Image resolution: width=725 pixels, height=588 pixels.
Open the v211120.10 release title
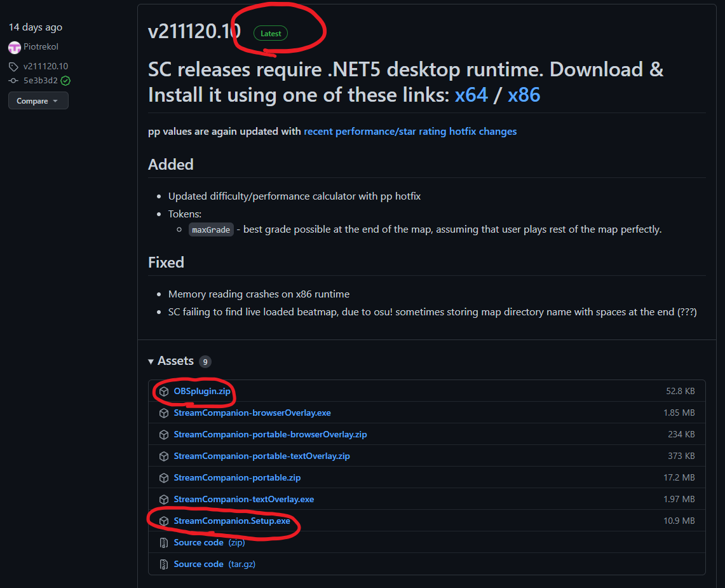(194, 31)
